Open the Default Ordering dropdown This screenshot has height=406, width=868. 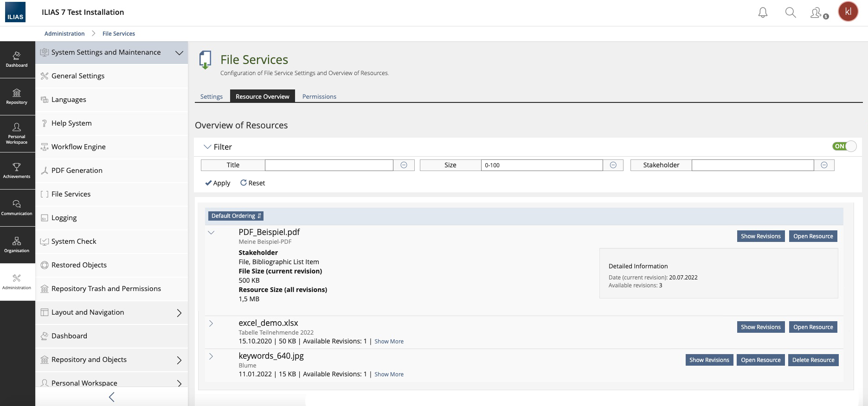click(x=236, y=216)
